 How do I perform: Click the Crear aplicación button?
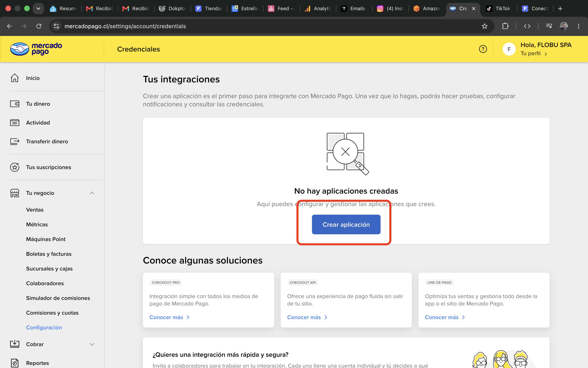346,224
